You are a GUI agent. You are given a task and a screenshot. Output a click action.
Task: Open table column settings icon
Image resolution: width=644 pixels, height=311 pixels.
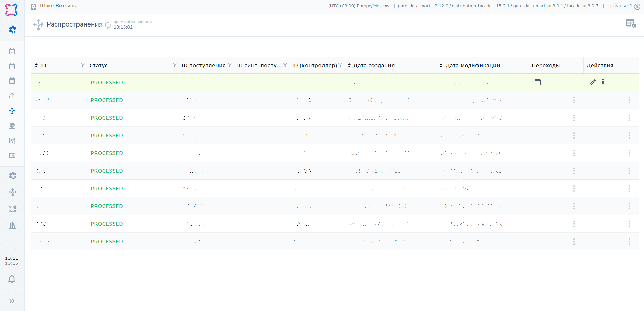(x=631, y=23)
